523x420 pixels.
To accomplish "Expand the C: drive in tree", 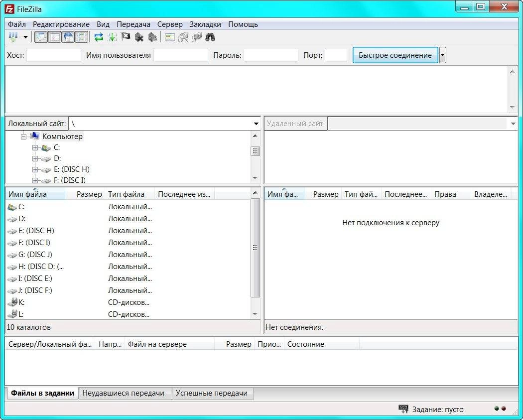I will tap(35, 147).
